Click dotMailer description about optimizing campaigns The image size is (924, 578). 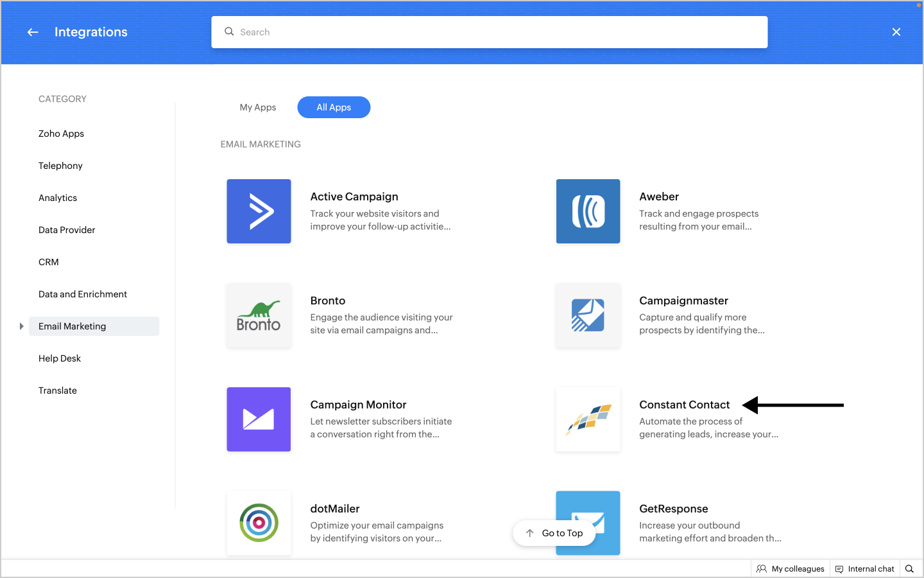pos(377,532)
